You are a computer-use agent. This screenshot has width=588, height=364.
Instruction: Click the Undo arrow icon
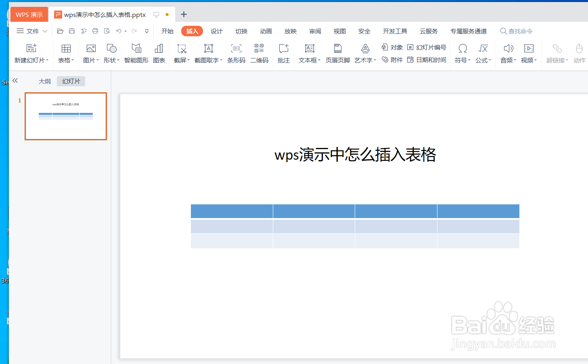point(119,31)
